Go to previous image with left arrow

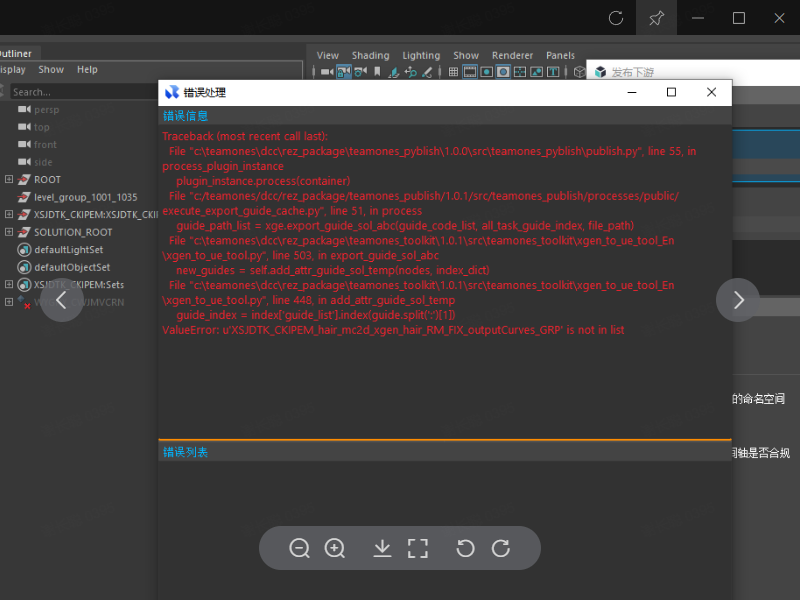(62, 300)
